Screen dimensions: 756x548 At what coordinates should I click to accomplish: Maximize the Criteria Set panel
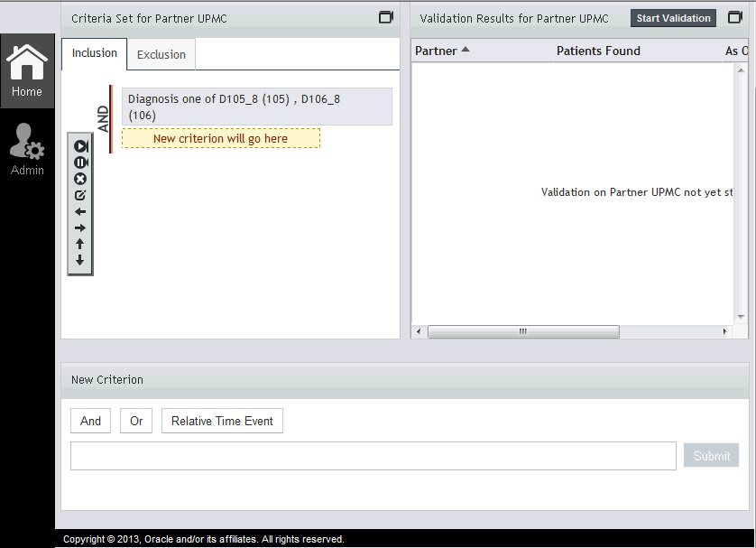point(386,17)
